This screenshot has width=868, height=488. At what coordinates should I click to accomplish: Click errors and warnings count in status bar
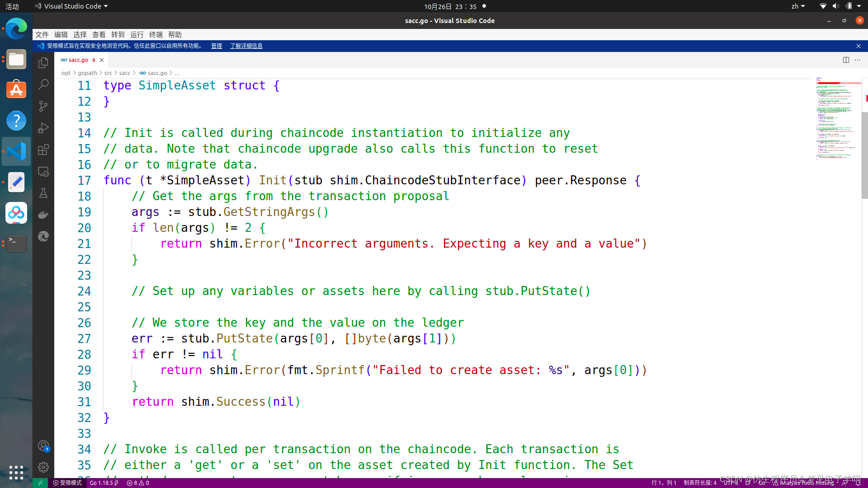coord(138,483)
